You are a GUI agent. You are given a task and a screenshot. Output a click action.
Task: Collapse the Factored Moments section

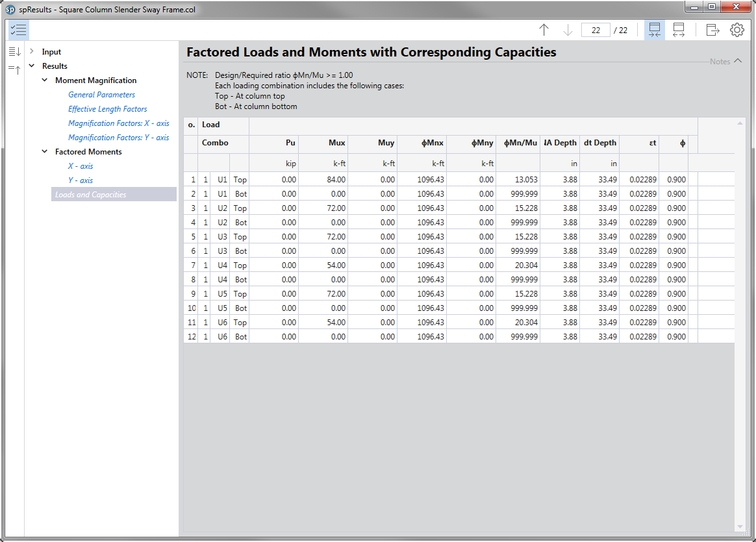point(44,152)
